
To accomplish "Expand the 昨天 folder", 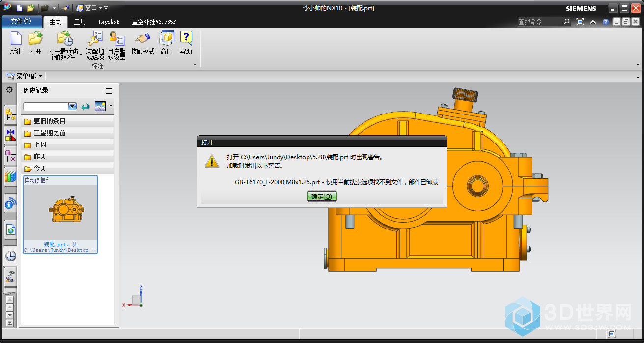I will coord(68,157).
